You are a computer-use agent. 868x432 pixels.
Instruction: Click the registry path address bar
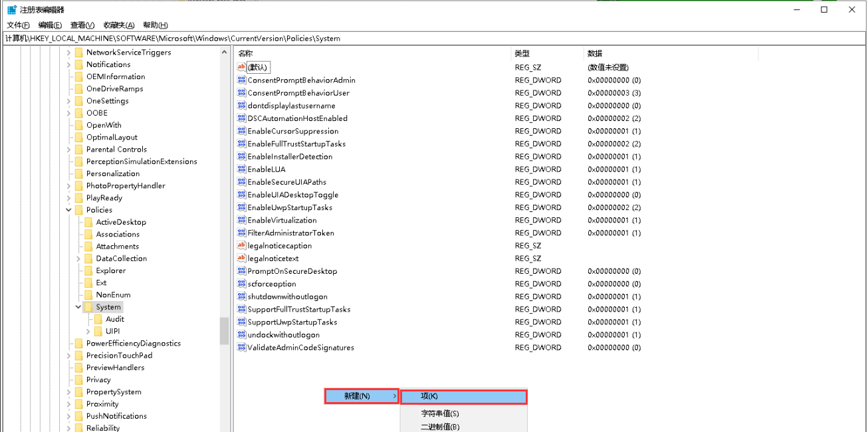pyautogui.click(x=432, y=39)
